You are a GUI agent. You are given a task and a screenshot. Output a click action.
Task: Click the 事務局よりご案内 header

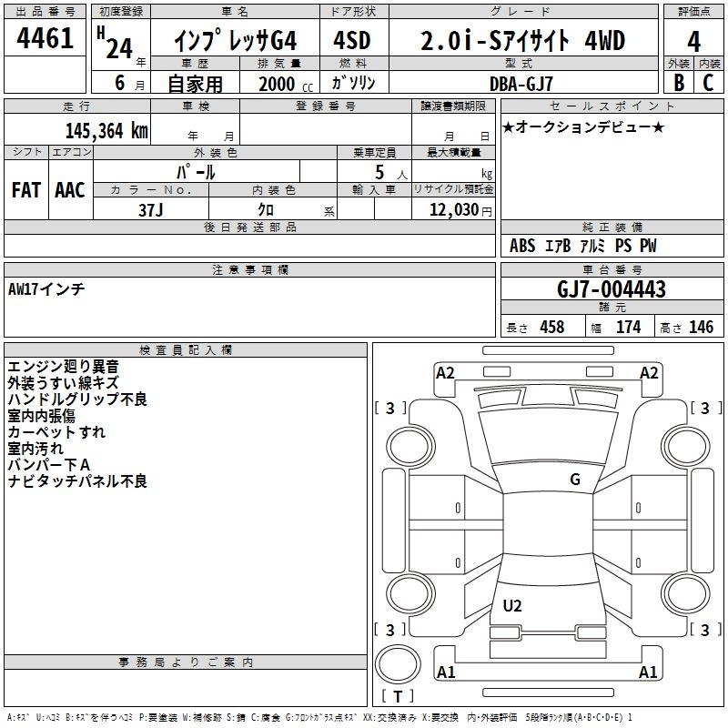tap(186, 662)
